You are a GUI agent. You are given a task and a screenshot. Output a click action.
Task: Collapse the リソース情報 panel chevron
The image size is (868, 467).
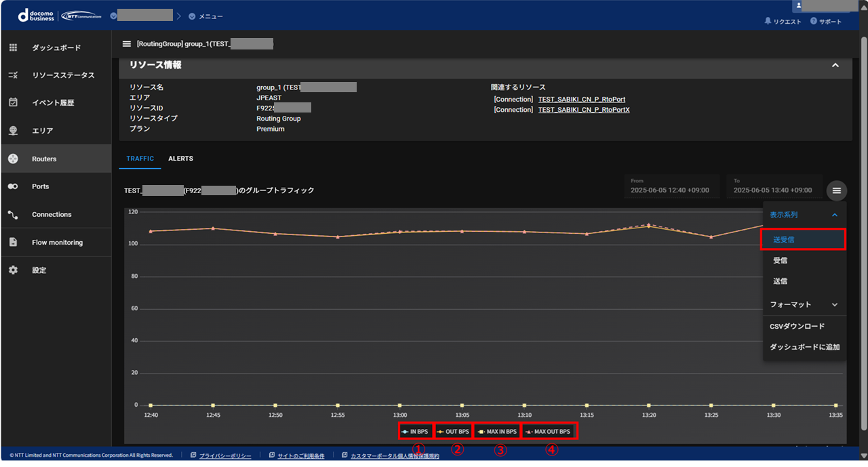pos(835,65)
